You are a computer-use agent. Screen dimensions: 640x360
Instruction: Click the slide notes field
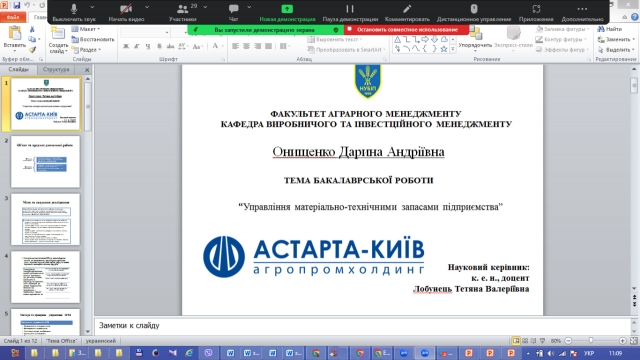pyautogui.click(x=362, y=325)
